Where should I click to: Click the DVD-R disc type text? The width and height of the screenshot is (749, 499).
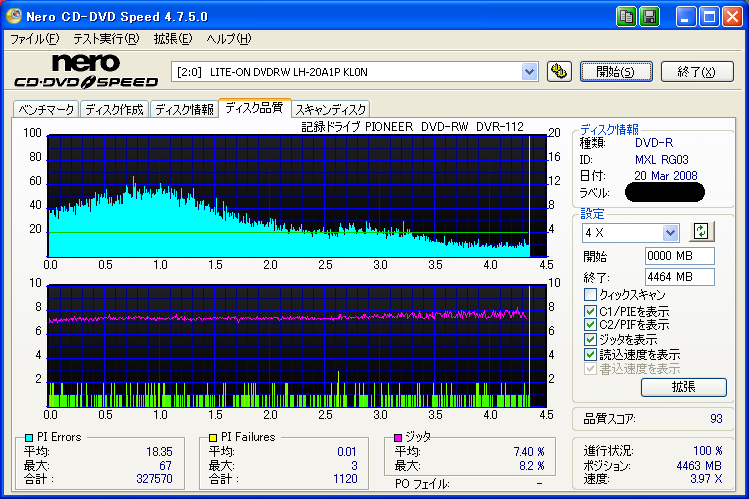click(654, 143)
